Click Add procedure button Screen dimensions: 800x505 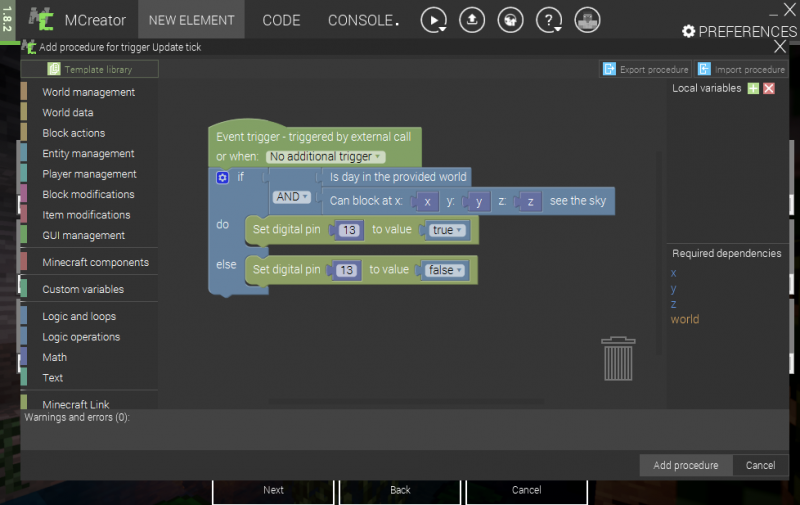686,465
